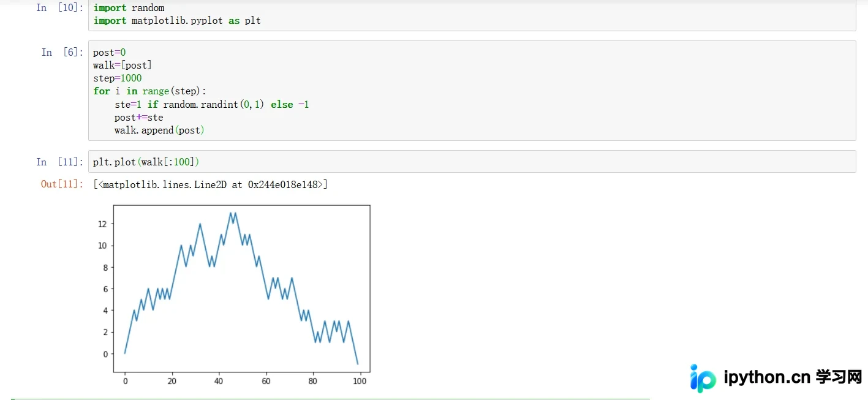This screenshot has height=400, width=868.
Task: Click the y-axis tick label 10
Action: point(102,246)
